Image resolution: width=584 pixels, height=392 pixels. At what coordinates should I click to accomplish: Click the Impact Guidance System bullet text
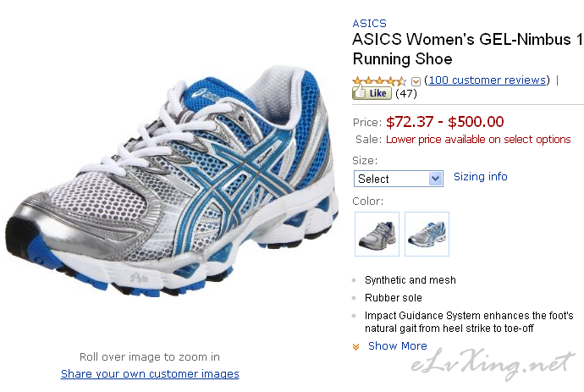coord(469,322)
